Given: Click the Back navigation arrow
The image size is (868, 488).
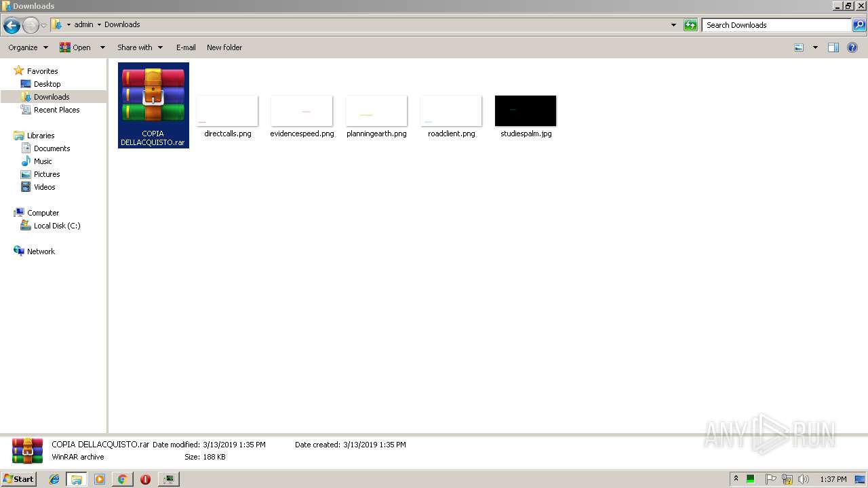Looking at the screenshot, I should (x=12, y=25).
